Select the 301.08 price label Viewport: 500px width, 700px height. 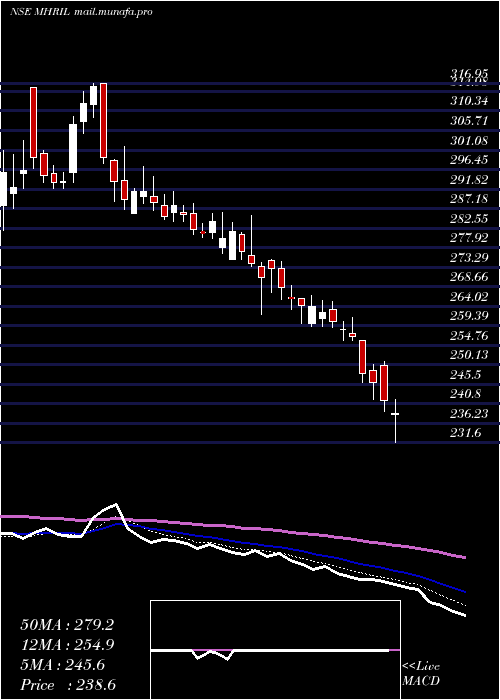click(469, 140)
